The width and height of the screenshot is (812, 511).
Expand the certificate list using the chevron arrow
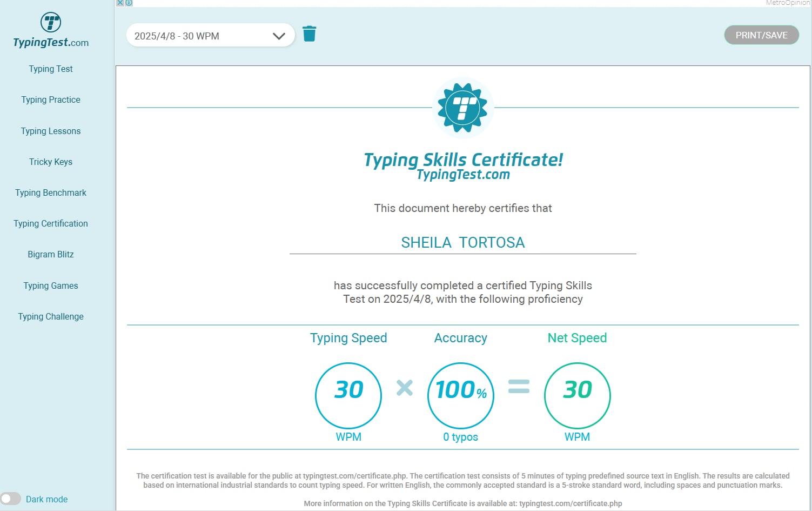pyautogui.click(x=279, y=36)
